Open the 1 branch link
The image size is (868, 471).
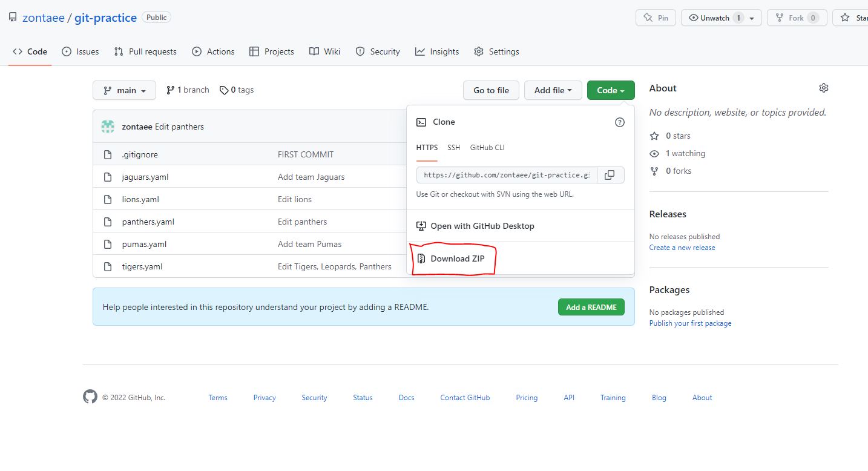tap(188, 90)
